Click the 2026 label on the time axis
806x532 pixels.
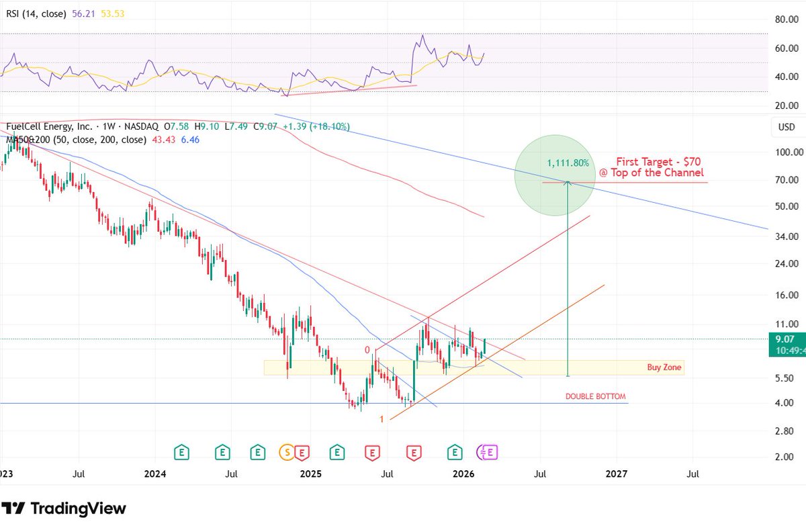463,474
